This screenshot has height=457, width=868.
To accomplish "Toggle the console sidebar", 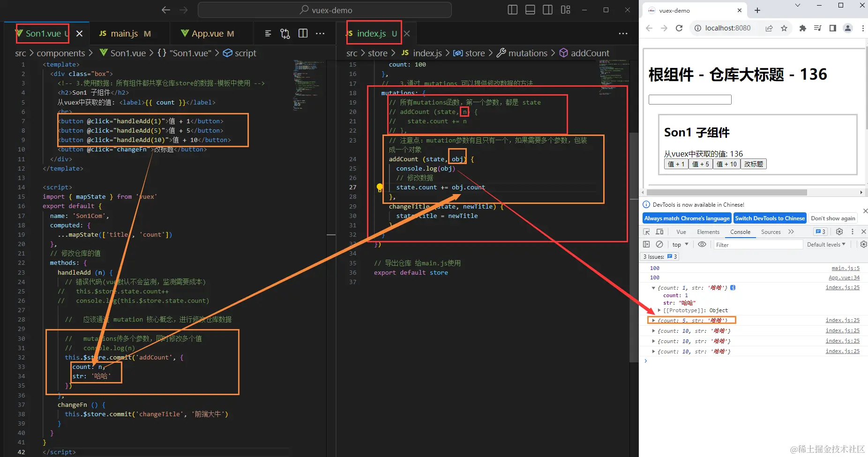I will click(x=646, y=244).
